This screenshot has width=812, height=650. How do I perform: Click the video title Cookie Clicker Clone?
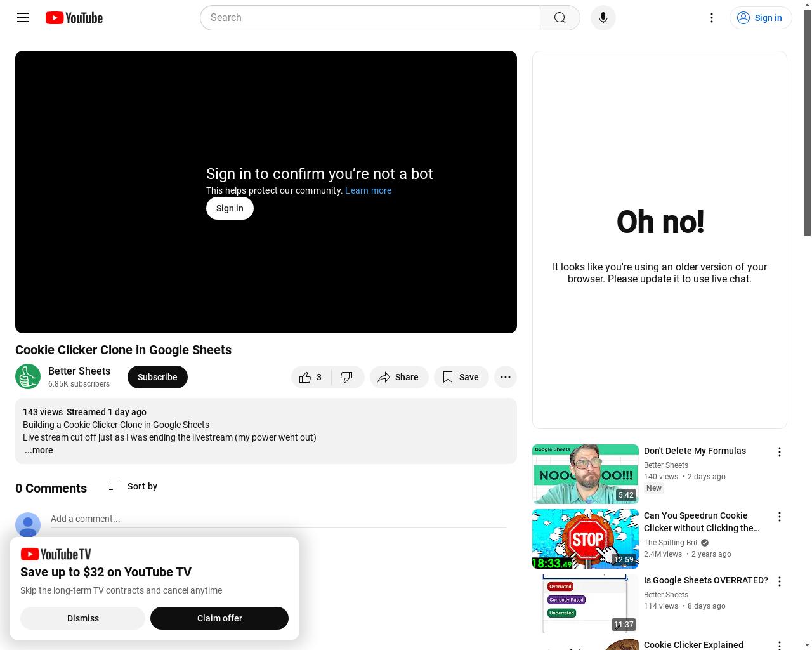click(x=123, y=350)
